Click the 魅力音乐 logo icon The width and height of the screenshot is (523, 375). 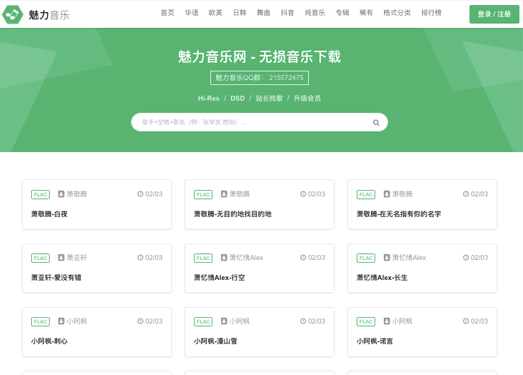tap(12, 14)
